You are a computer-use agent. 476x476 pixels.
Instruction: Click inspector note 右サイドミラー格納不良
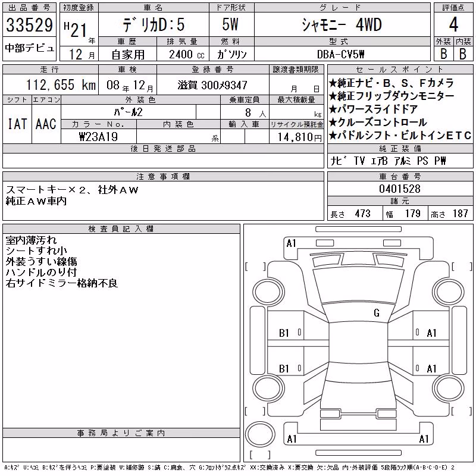(x=62, y=283)
